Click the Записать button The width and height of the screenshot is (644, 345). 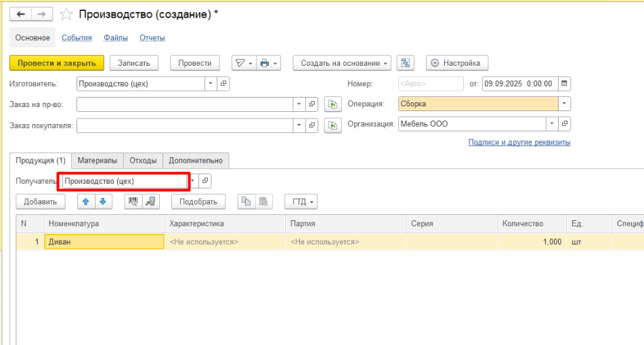click(134, 63)
